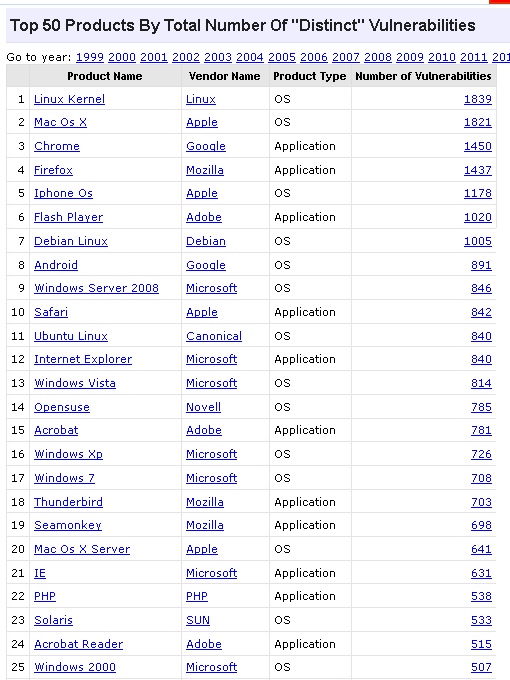This screenshot has width=510, height=680.
Task: Open the Linux vendor link
Action: point(201,99)
